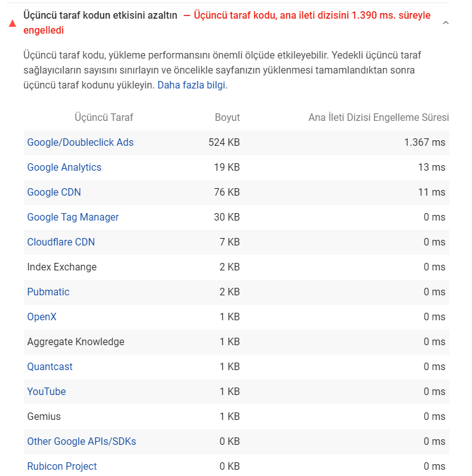Click the Üçüncü Taraf column header
The height and width of the screenshot is (476, 472).
104,118
